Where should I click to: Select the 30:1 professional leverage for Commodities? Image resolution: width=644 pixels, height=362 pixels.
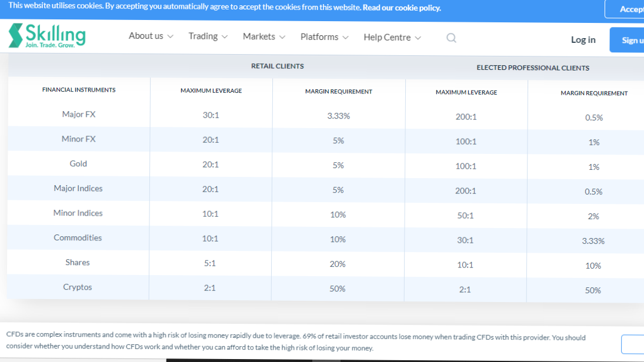click(x=465, y=240)
